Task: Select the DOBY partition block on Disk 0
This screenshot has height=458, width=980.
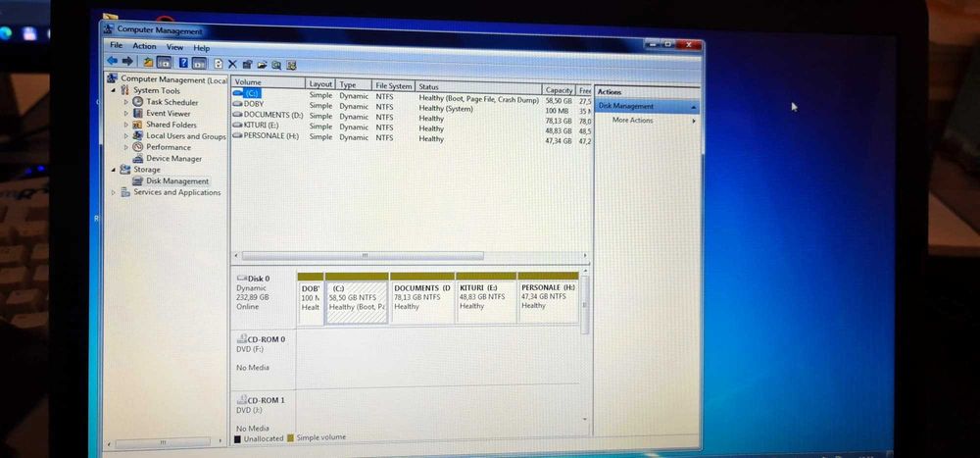Action: (x=311, y=298)
